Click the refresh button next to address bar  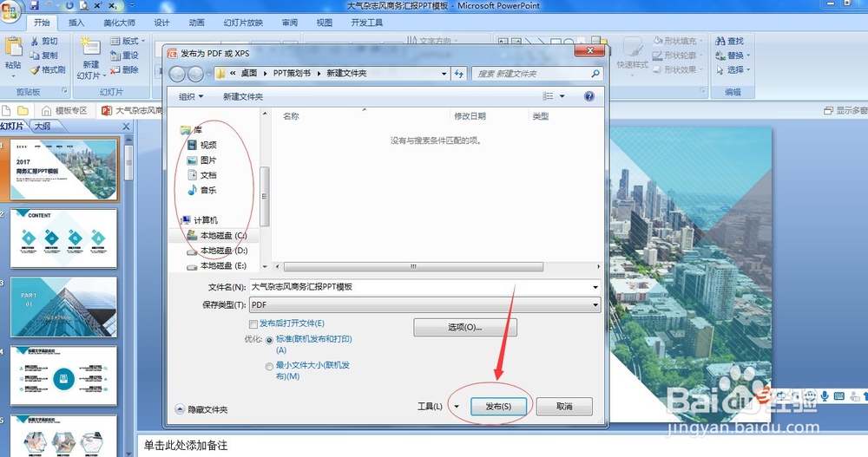point(459,74)
